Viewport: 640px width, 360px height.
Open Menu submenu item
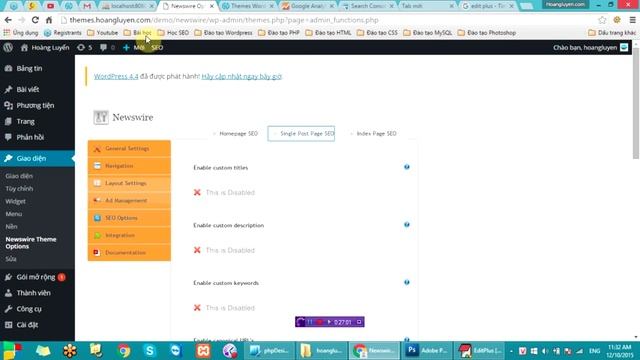coord(14,214)
